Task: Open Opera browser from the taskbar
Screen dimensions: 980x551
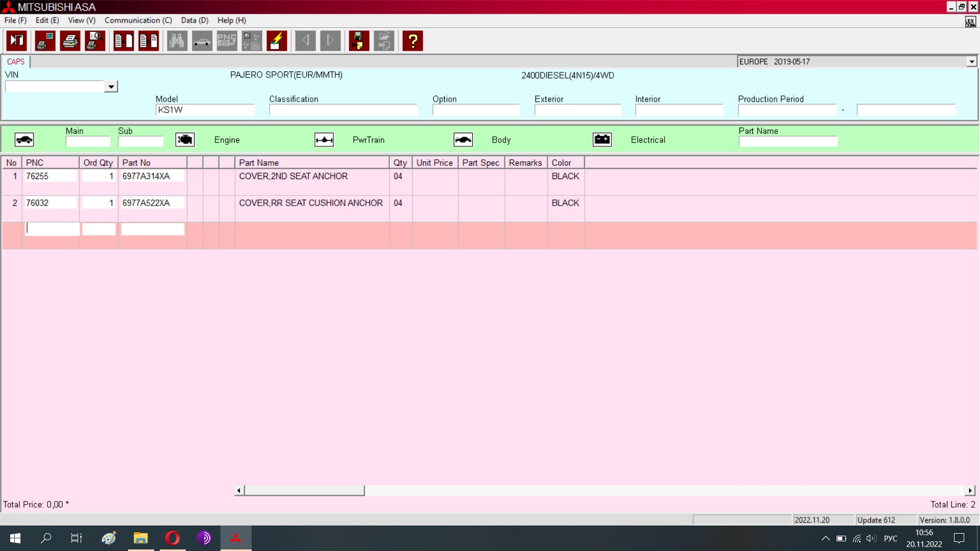Action: (x=173, y=538)
